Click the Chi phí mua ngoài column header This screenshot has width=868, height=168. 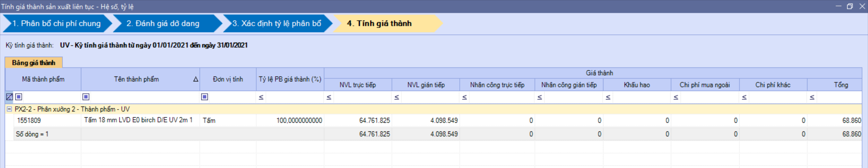[705, 85]
